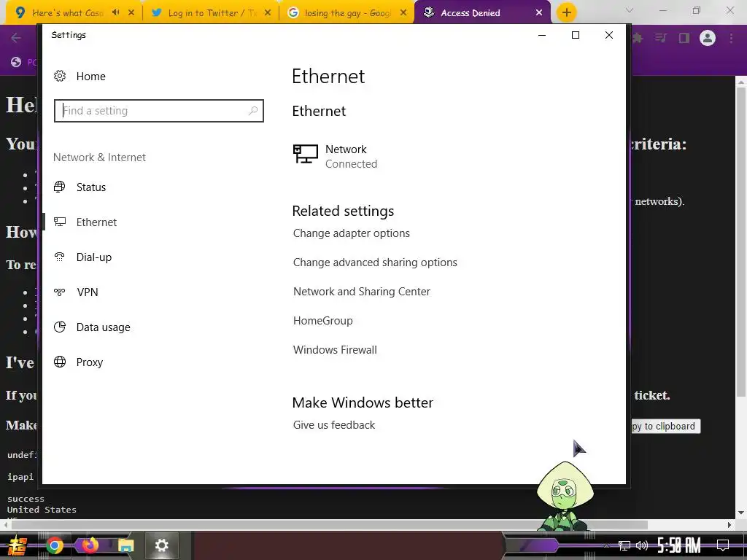Click the browser back arrow
Viewport: 747px width, 560px height.
pyautogui.click(x=16, y=38)
